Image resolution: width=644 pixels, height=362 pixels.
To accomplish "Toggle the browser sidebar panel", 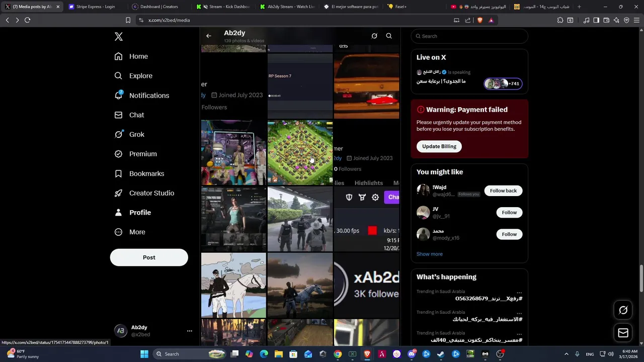I will click(596, 20).
